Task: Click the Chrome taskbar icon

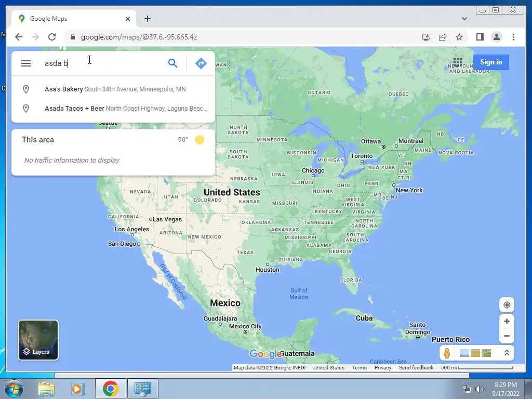Action: [110, 389]
